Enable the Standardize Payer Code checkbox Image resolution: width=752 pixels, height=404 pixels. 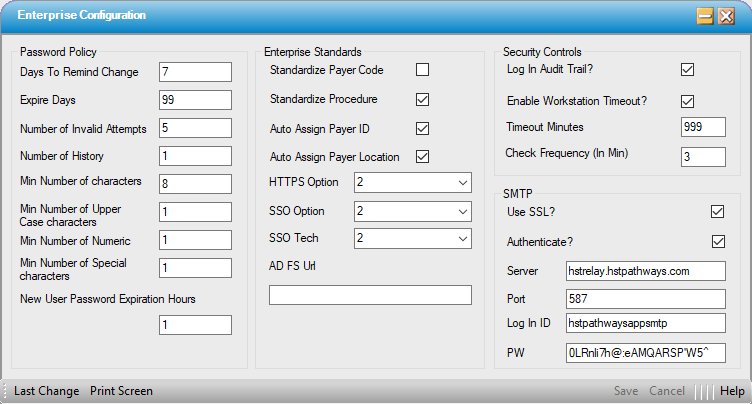(422, 70)
